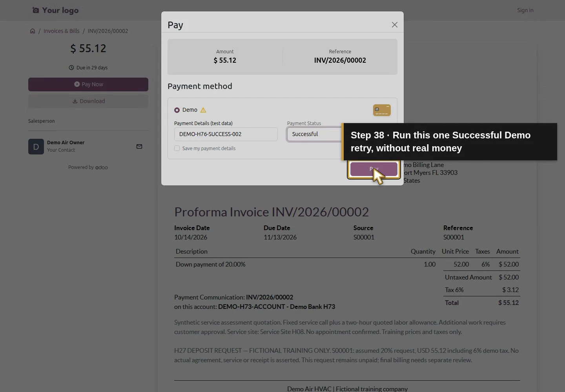565x392 pixels.
Task: Click the Pay button in the dialog
Action: [374, 169]
